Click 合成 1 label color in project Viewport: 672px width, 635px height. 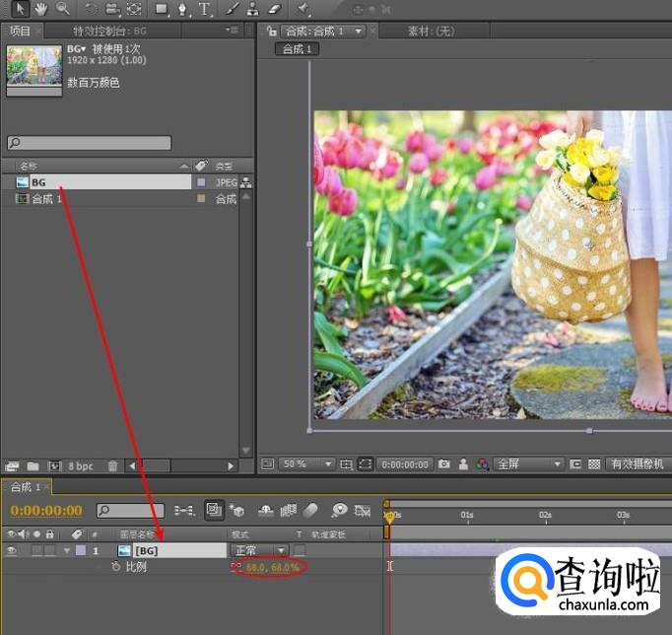tap(201, 198)
